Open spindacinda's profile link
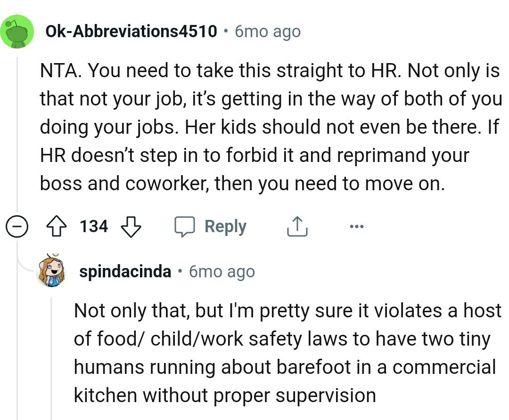 point(125,271)
